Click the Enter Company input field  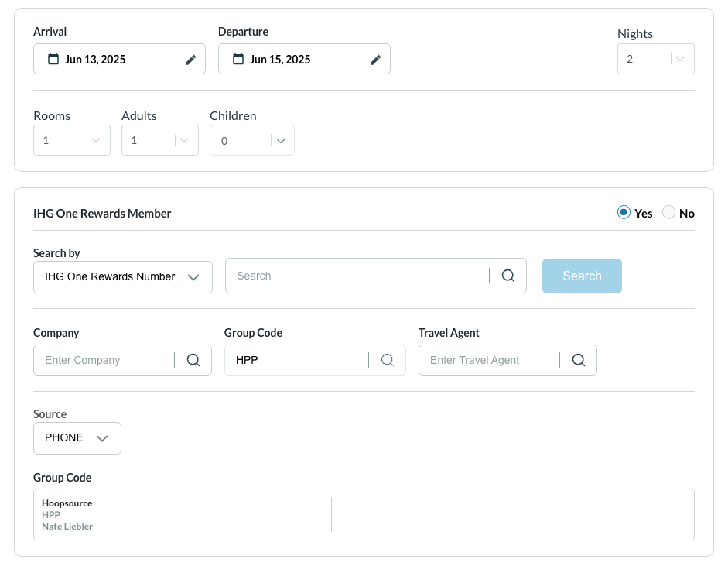pos(104,360)
